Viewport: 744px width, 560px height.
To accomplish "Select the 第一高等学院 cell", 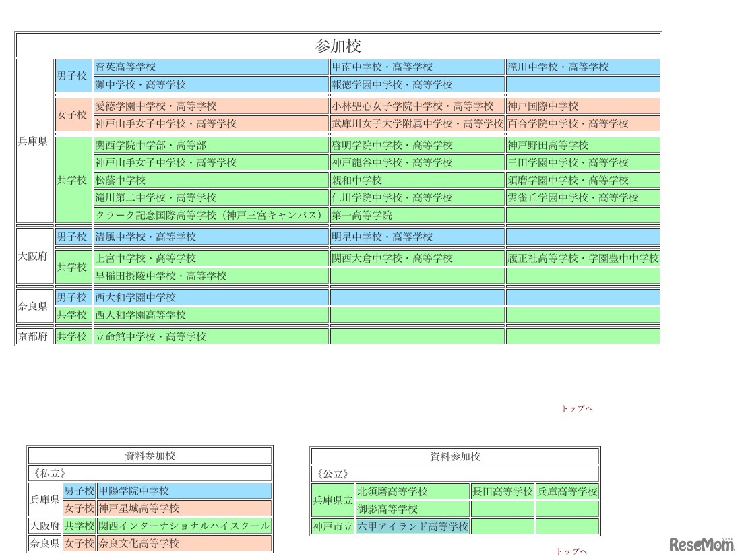I will pos(418,215).
